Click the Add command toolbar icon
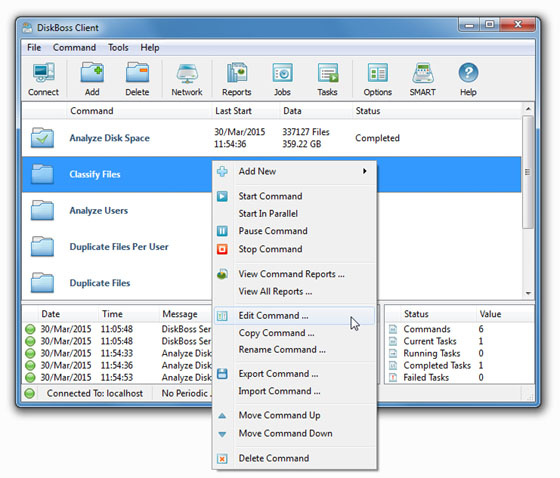560x478 pixels. 92,80
